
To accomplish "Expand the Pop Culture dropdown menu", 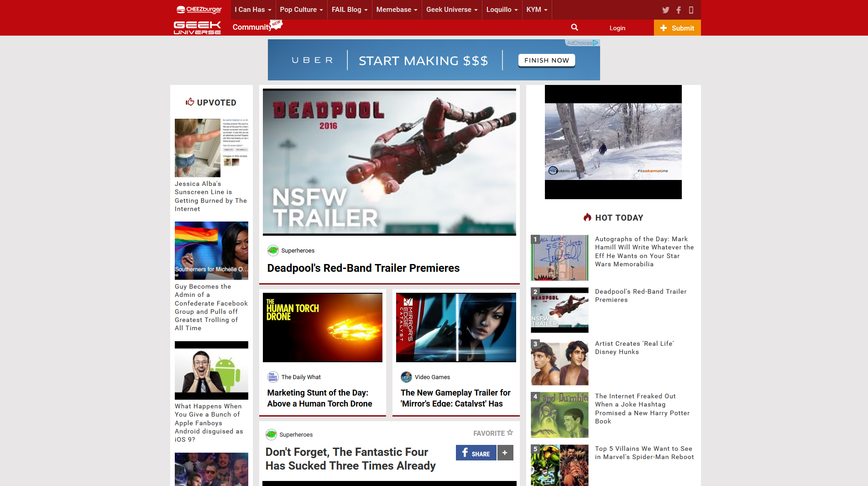I will click(301, 10).
